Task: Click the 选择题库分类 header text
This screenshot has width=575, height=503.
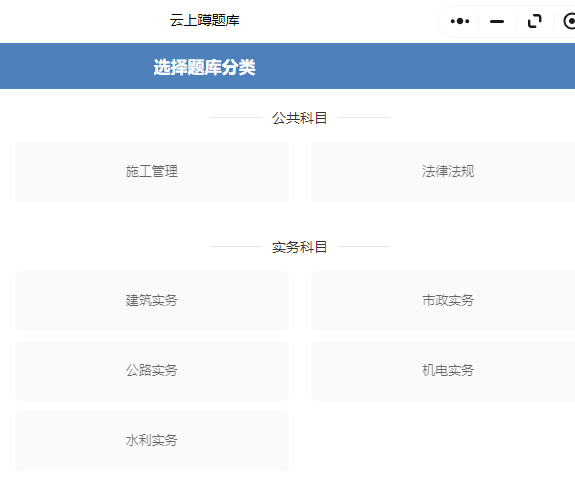Action: pyautogui.click(x=204, y=67)
